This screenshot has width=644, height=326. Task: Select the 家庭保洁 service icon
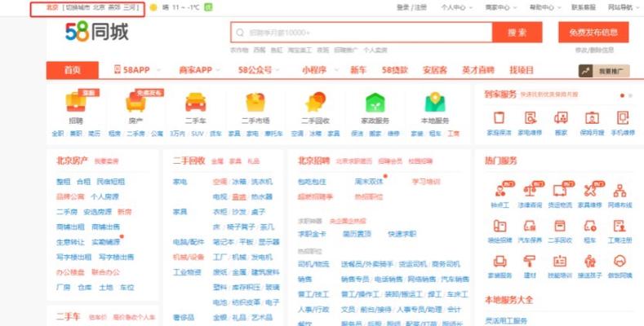(499, 117)
